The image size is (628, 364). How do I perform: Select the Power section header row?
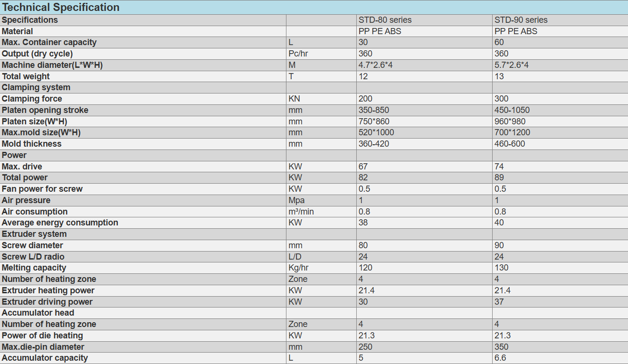(x=14, y=155)
